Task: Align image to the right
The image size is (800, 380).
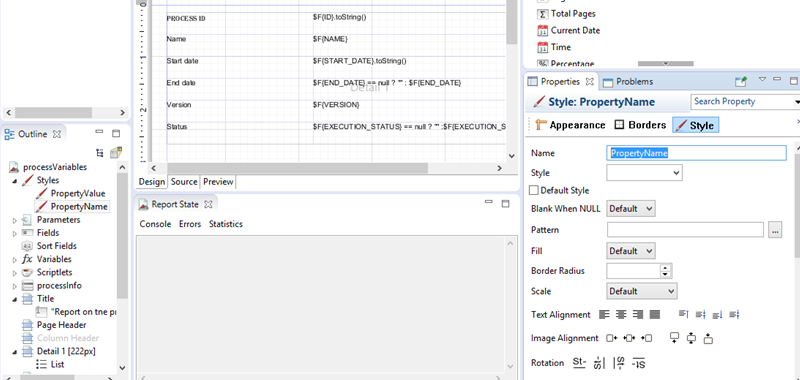Action: (646, 338)
